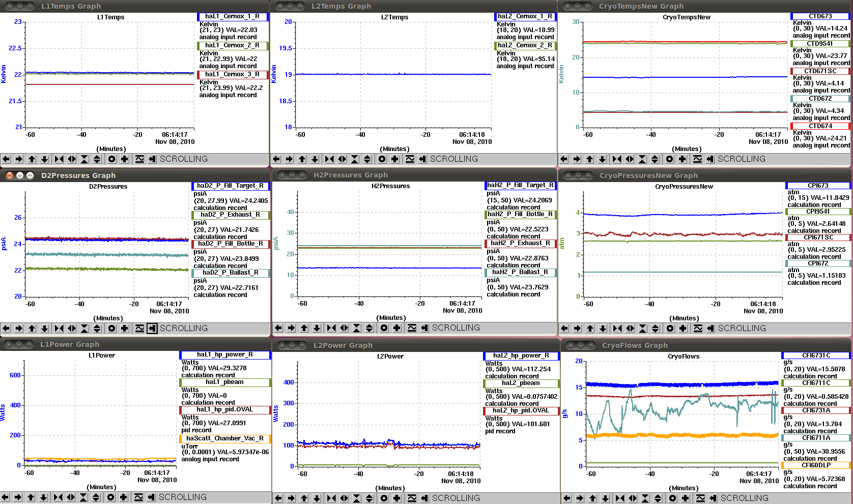
Task: Select CTD674 legend entry in CryoTempsNew
Action: (820, 126)
